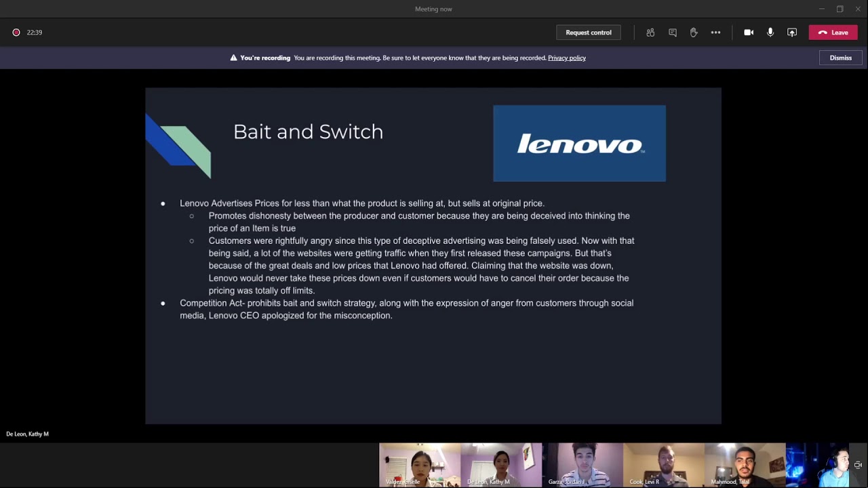Click the Promotes dishonesty sub-bullet text
868x488 pixels.
coord(419,222)
